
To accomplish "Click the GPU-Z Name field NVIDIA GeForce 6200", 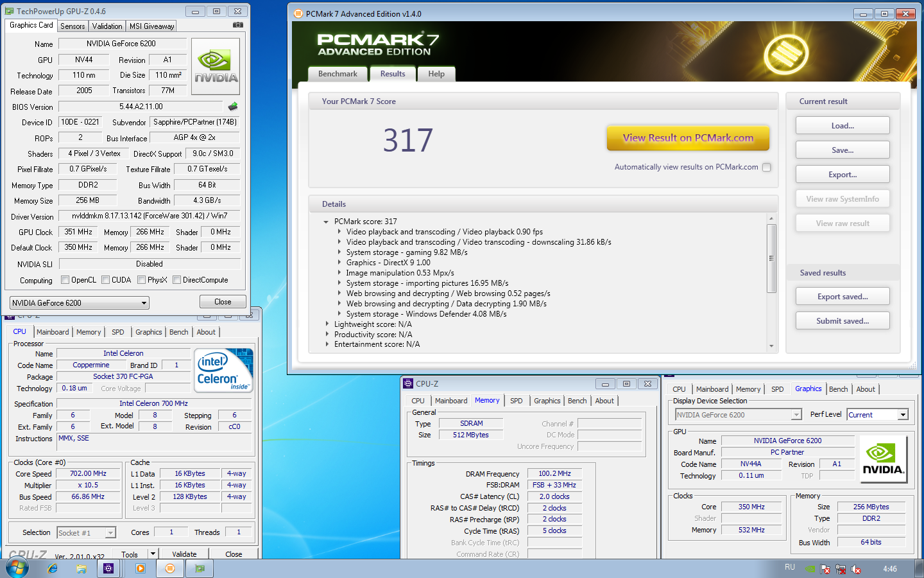I will pyautogui.click(x=121, y=44).
